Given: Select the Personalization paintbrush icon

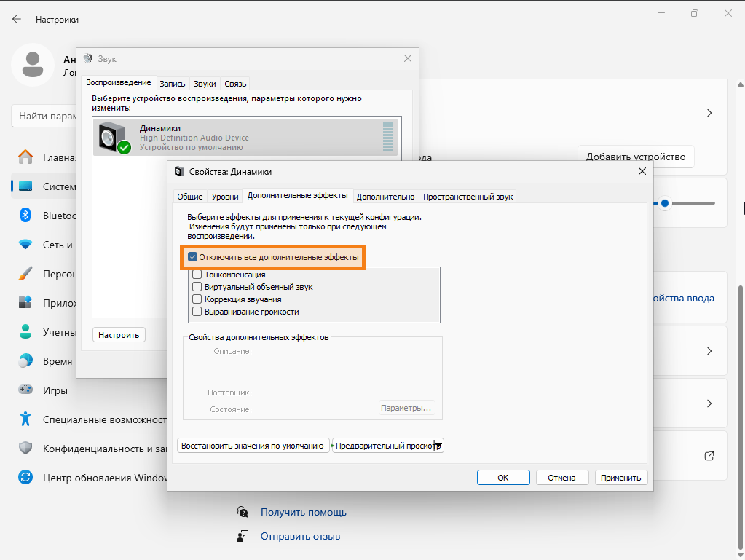Looking at the screenshot, I should pyautogui.click(x=25, y=274).
